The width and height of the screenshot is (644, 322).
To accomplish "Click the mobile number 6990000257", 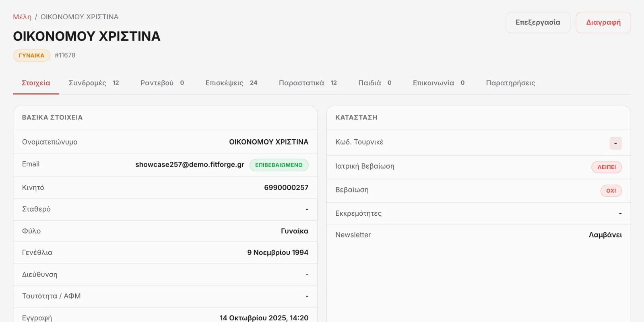I will 286,188.
